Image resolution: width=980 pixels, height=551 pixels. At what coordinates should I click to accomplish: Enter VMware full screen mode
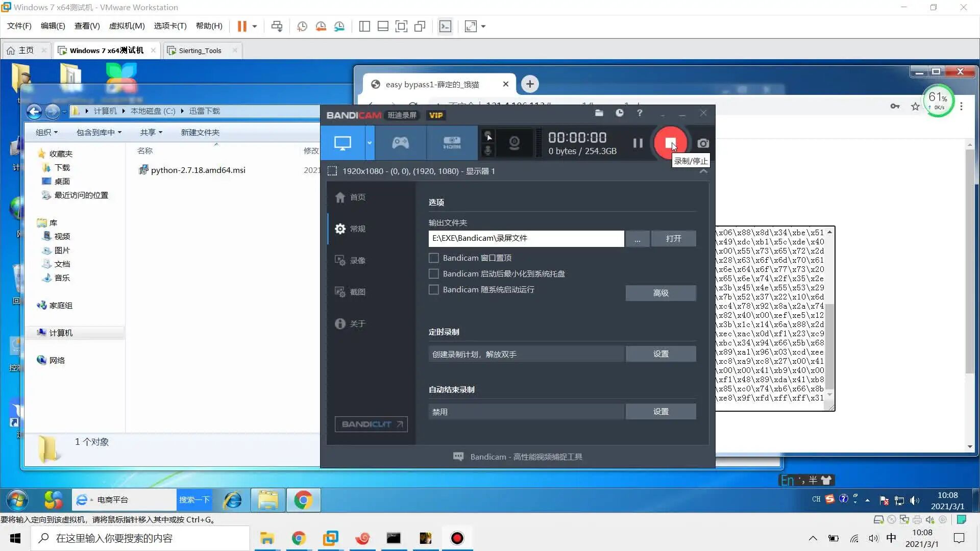click(x=401, y=27)
